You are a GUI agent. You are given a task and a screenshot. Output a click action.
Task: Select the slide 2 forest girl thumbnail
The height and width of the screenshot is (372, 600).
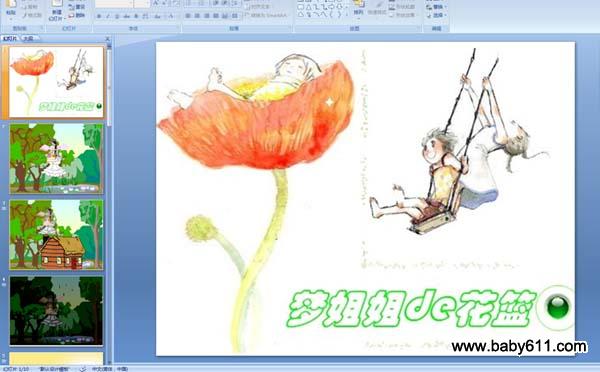56,158
